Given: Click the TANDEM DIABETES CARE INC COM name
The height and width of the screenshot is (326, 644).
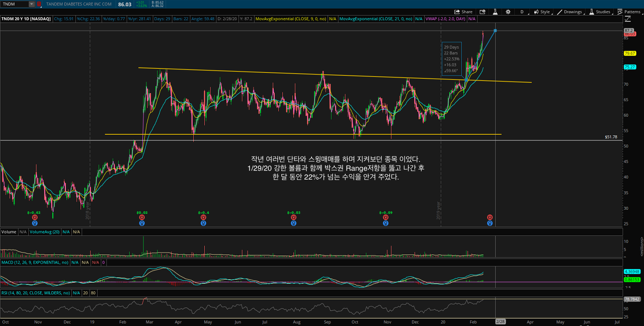Looking at the screenshot, I should pos(78,4).
